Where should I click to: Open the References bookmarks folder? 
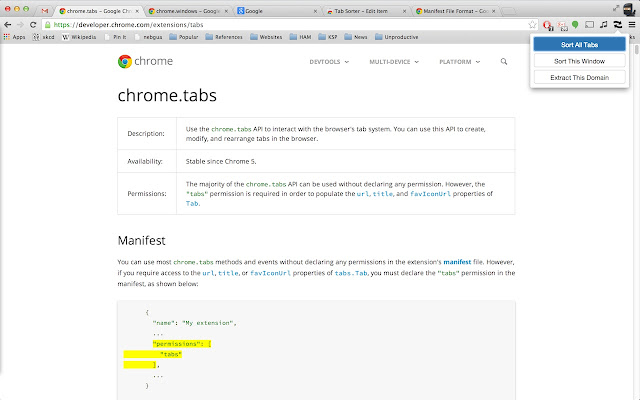coord(224,37)
